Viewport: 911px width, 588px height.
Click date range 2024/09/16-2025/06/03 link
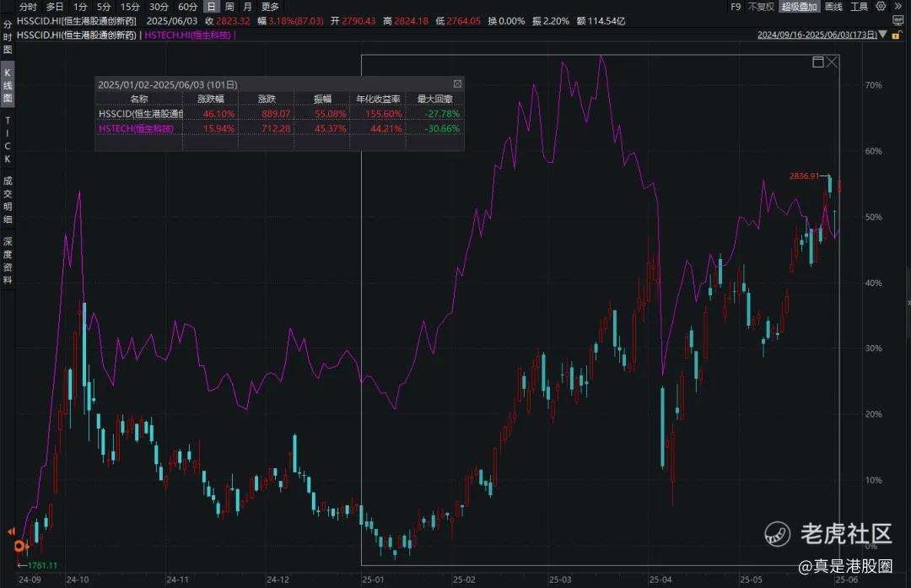coord(817,35)
